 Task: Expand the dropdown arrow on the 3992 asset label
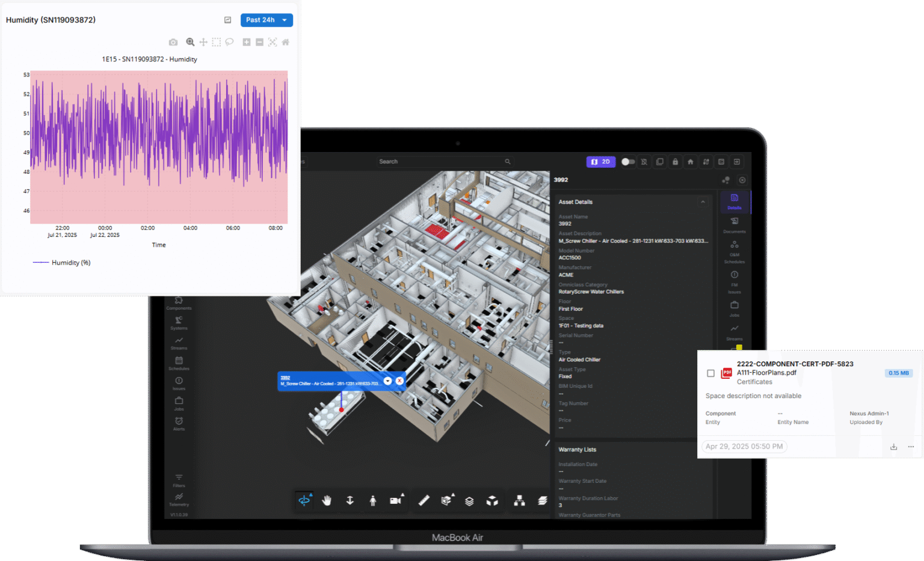point(388,381)
